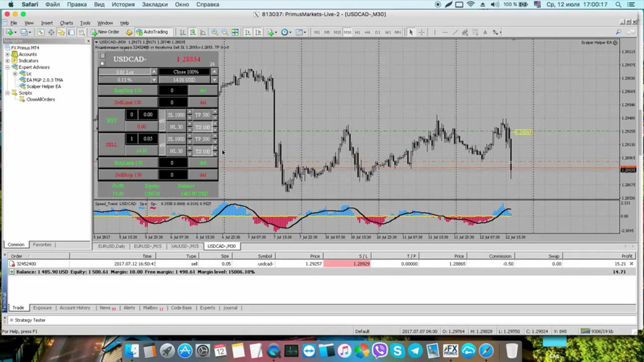Toggle Chart Shift icon
Image resolution: width=644 pixels, height=362 pixels.
click(258, 32)
